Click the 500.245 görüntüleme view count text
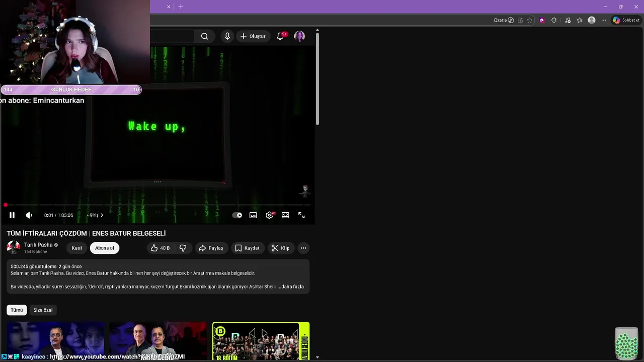 pyautogui.click(x=34, y=266)
